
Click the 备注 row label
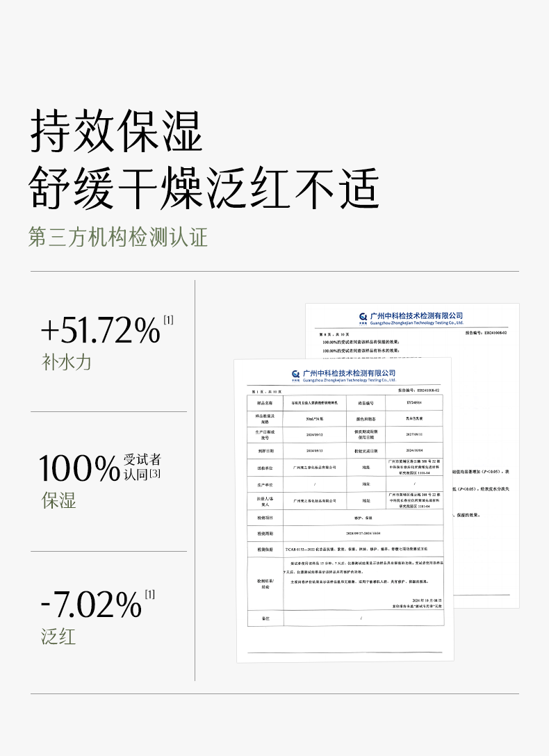[265, 618]
